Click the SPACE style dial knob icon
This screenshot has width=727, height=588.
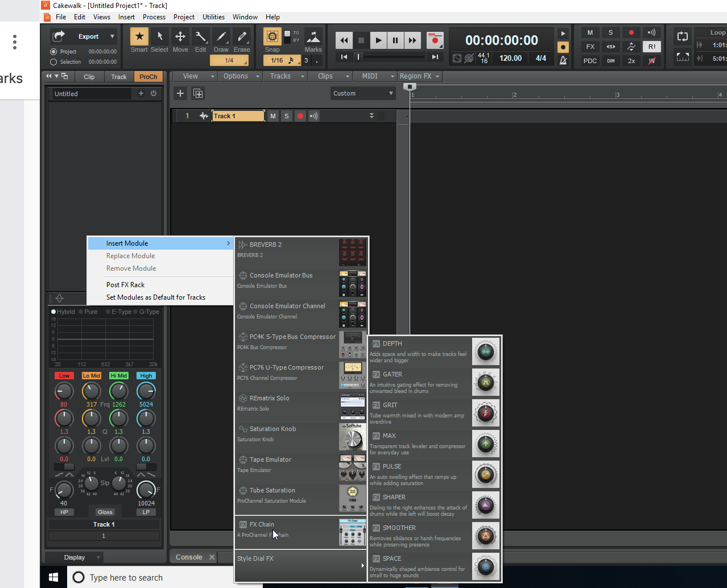point(486,567)
